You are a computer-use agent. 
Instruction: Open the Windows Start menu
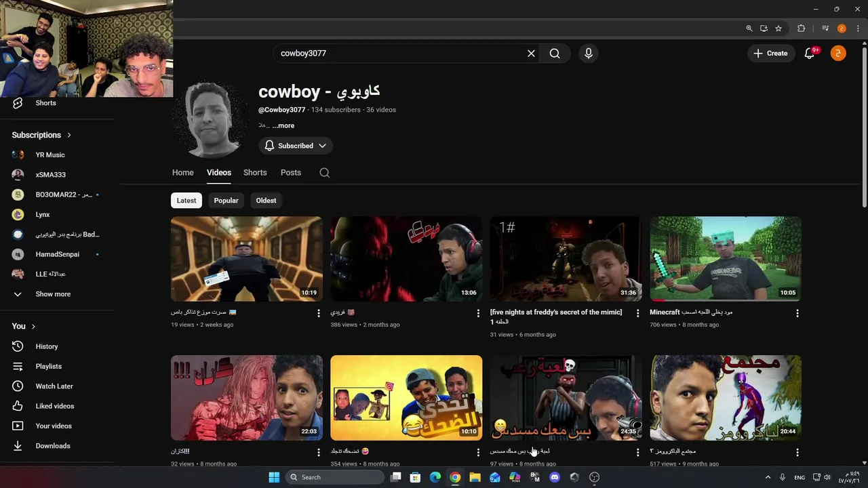coord(274,477)
